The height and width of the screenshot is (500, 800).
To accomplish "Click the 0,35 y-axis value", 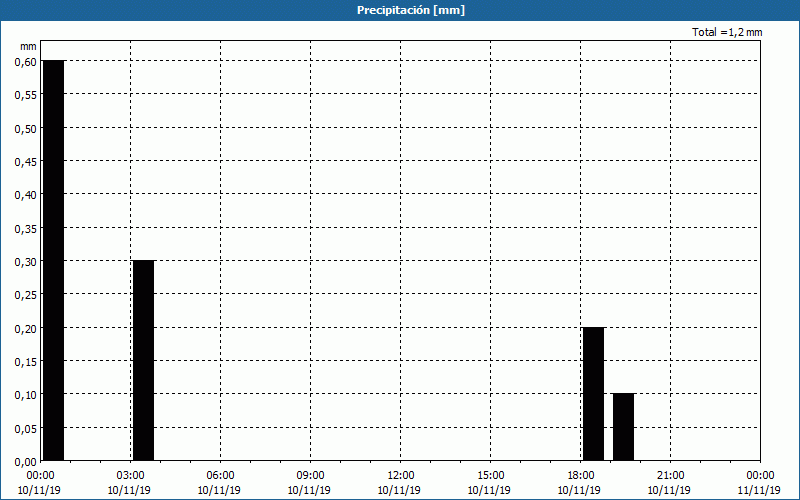I will [26, 229].
